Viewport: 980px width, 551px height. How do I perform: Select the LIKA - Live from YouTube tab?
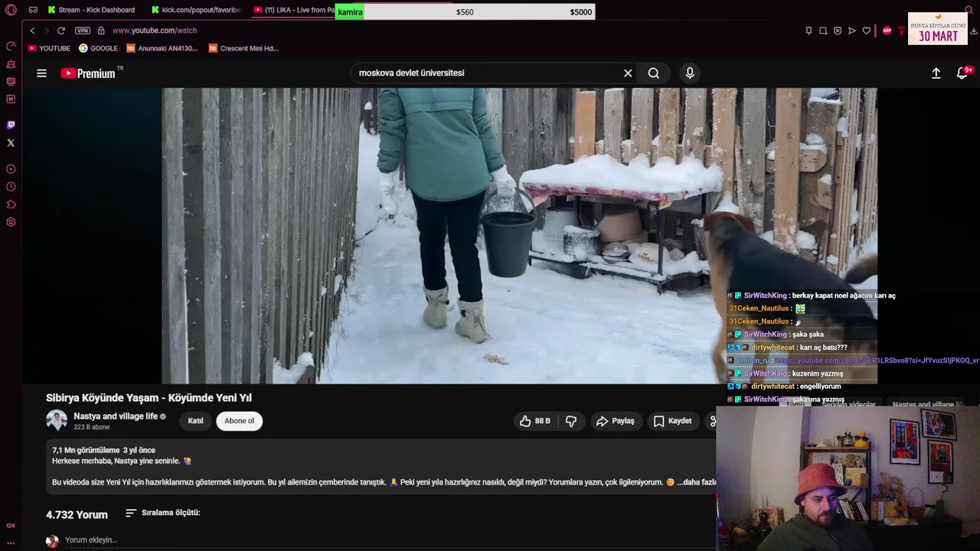294,10
